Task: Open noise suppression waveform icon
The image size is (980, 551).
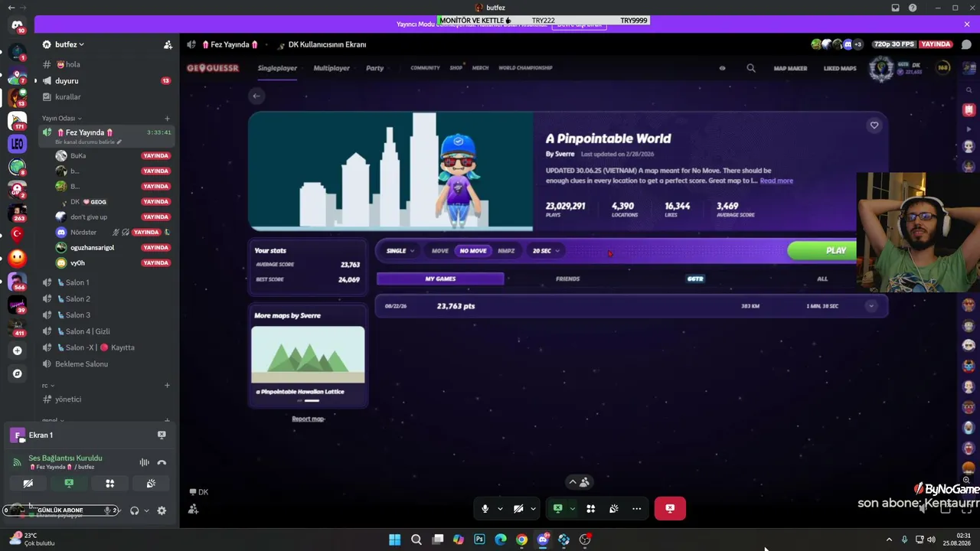Action: 144,462
